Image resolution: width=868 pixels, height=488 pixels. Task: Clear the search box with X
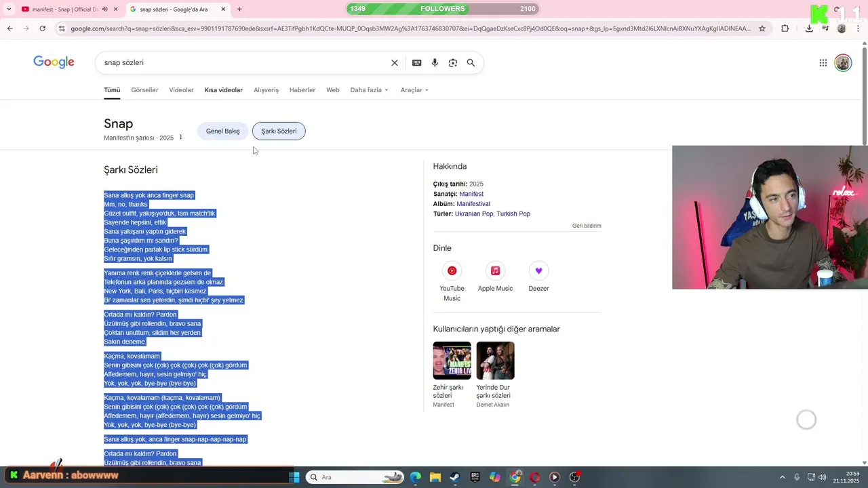(x=394, y=62)
